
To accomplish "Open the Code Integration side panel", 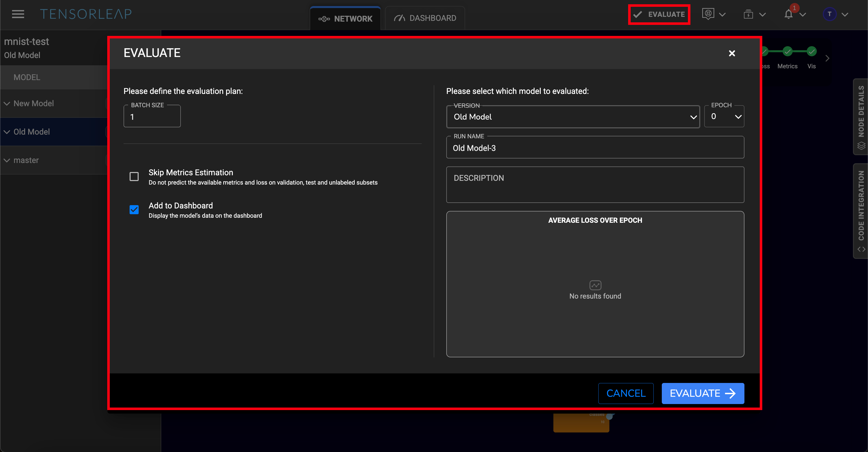I will (861, 210).
